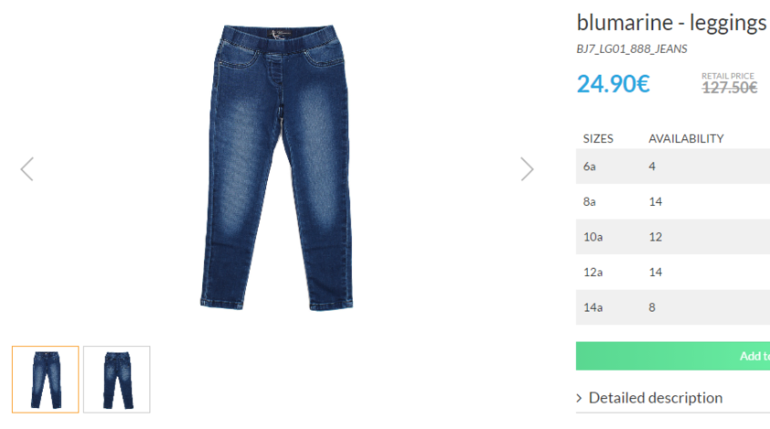Pick size 10a in the sizes table

673,237
